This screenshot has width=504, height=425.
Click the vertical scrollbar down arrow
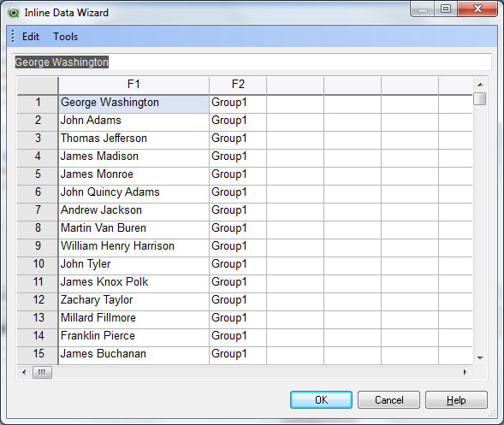coord(480,357)
